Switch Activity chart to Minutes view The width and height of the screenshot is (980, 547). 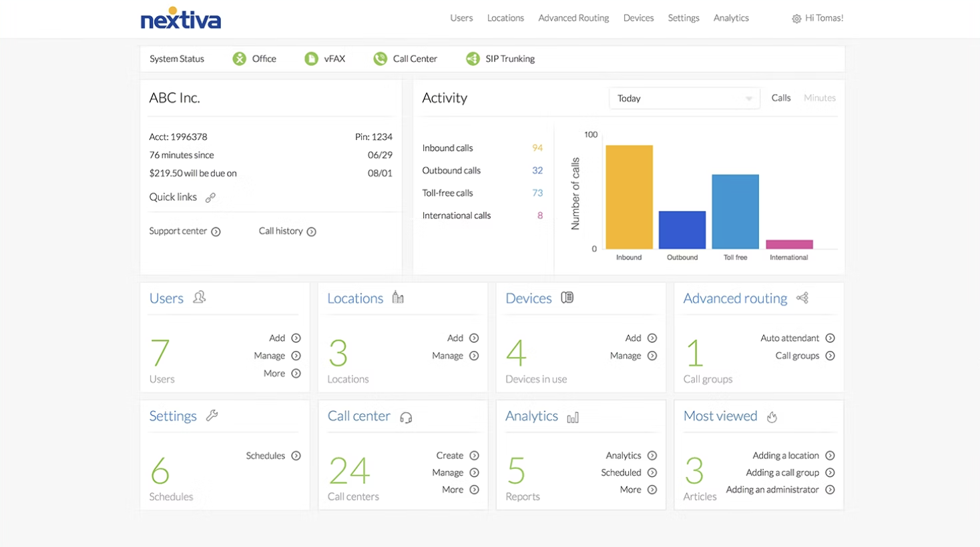click(x=819, y=97)
